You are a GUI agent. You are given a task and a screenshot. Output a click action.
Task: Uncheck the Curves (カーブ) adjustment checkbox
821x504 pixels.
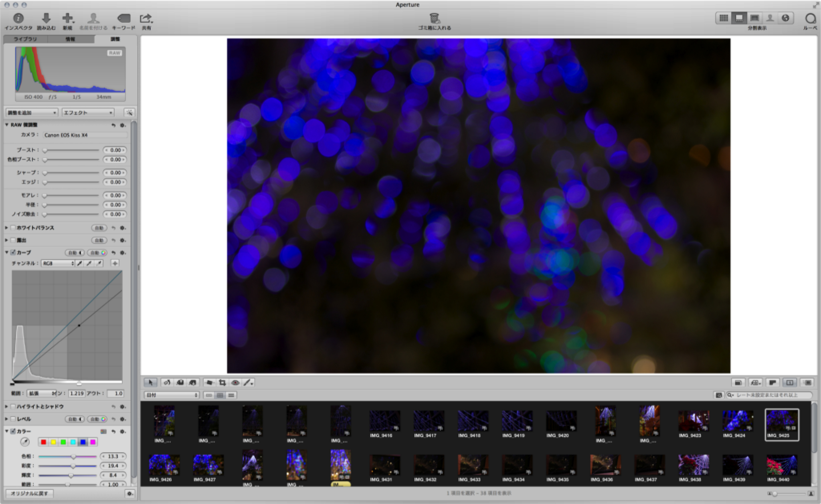13,252
